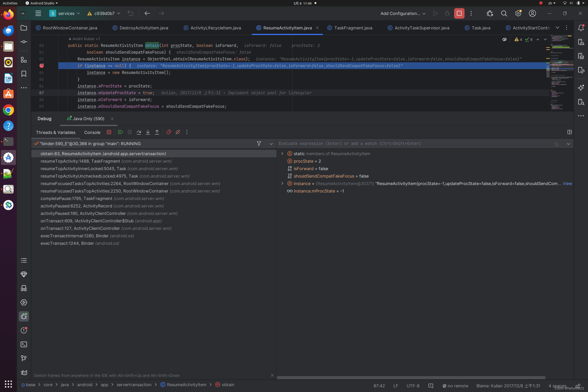The image size is (588, 392).
Task: Filter thread frames with funnel icon
Action: click(259, 143)
